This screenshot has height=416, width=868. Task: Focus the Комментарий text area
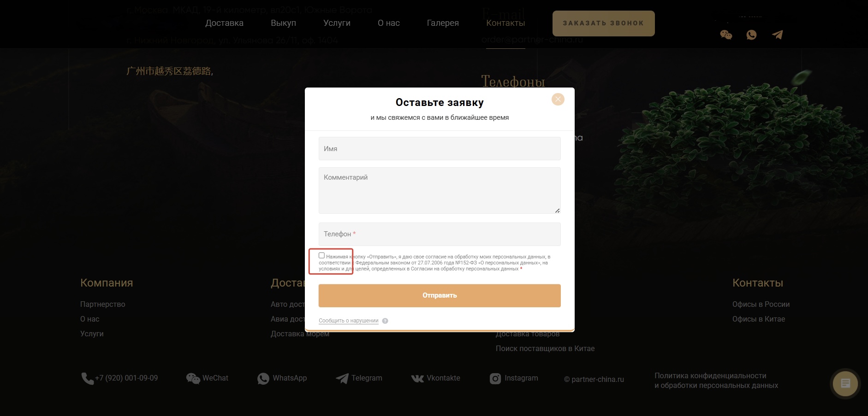440,190
